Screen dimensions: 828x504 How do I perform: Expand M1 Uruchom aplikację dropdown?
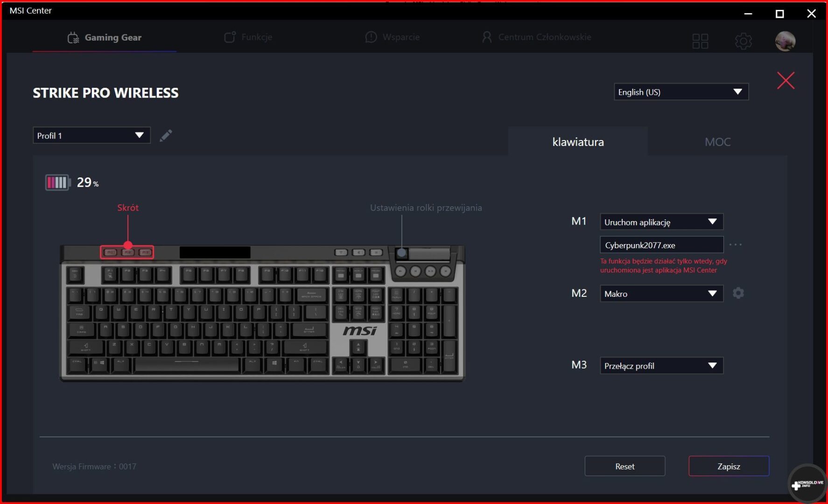point(661,222)
